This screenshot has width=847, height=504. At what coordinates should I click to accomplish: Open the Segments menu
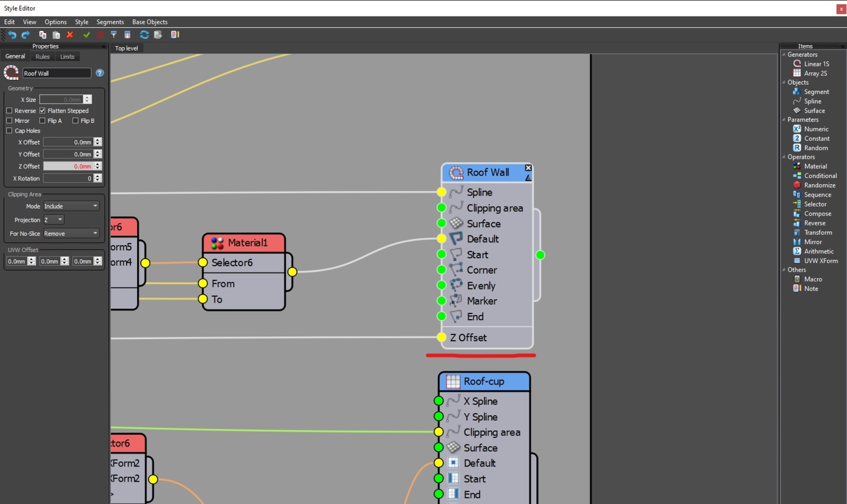[110, 22]
